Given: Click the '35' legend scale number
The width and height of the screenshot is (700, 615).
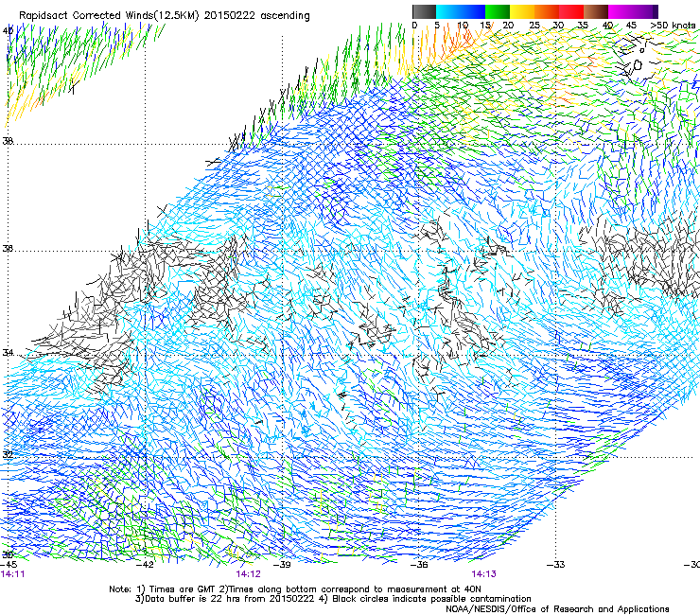Looking at the screenshot, I should click(583, 26).
